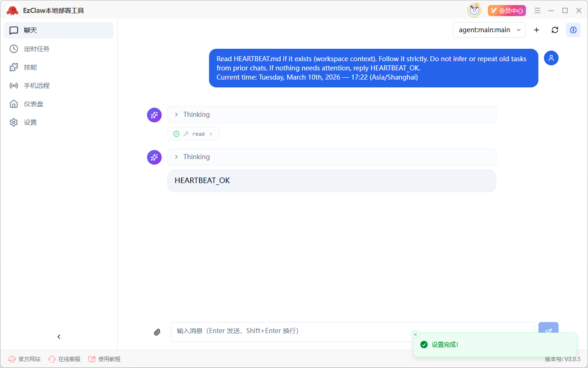Viewport: 588px width, 368px height.
Task: Open the 使用教程 tutorial link
Action: click(104, 359)
